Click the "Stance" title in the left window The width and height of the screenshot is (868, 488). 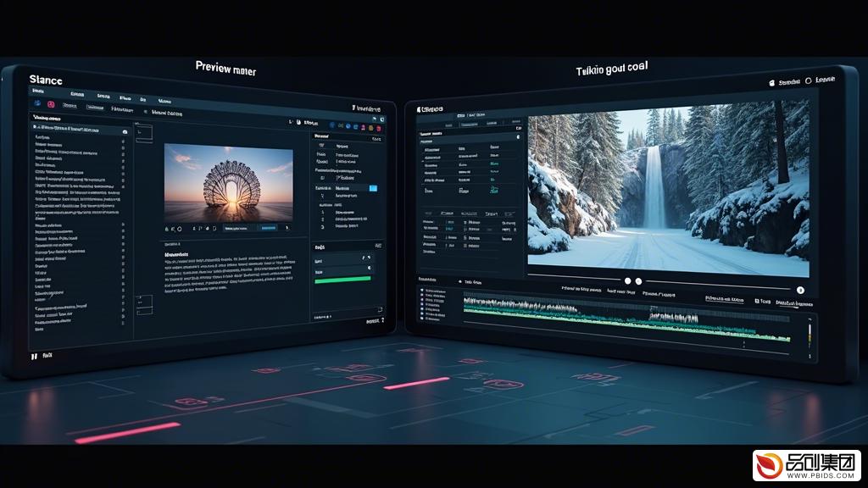[x=46, y=80]
